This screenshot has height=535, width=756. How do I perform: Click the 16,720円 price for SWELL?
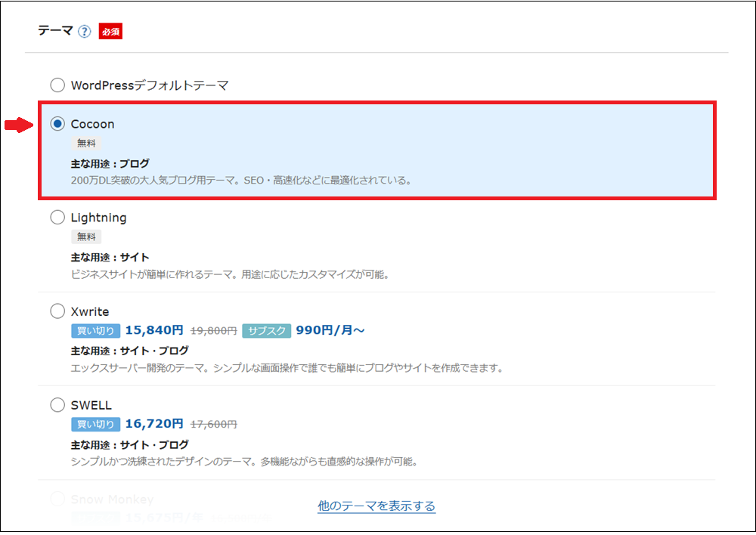tap(154, 424)
